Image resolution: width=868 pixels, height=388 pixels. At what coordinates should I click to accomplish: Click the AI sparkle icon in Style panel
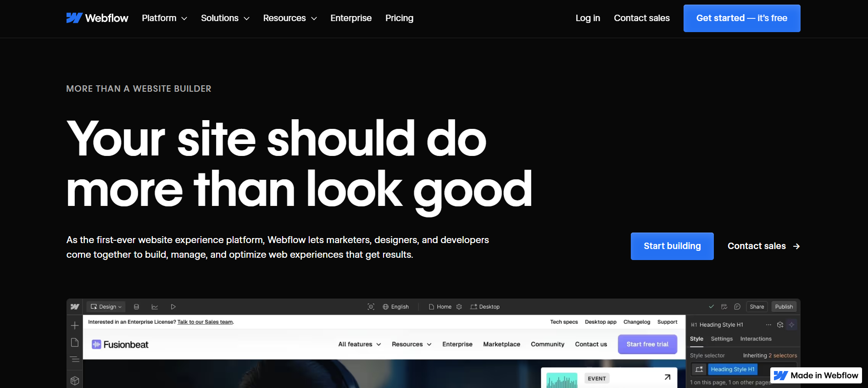(x=791, y=325)
